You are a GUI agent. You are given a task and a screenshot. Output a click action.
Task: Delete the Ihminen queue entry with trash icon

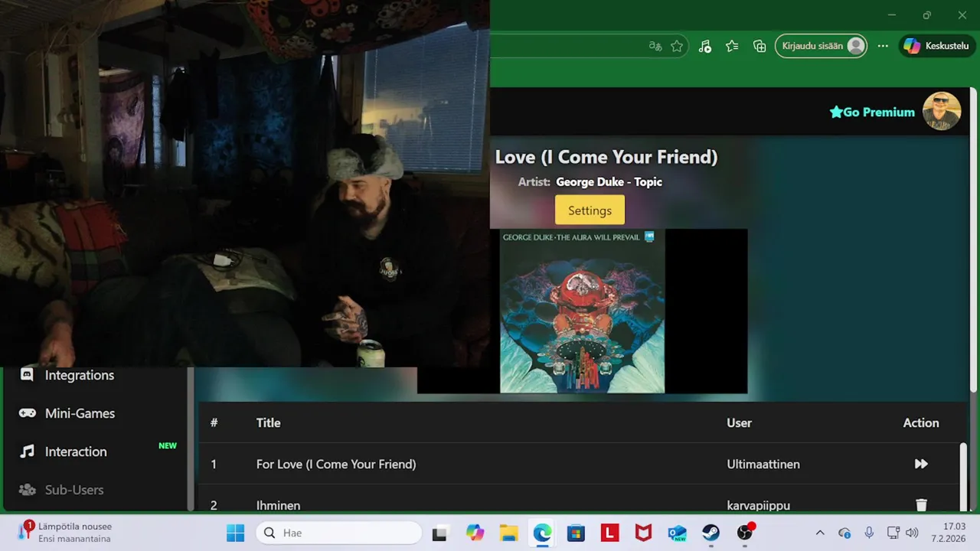pyautogui.click(x=921, y=505)
